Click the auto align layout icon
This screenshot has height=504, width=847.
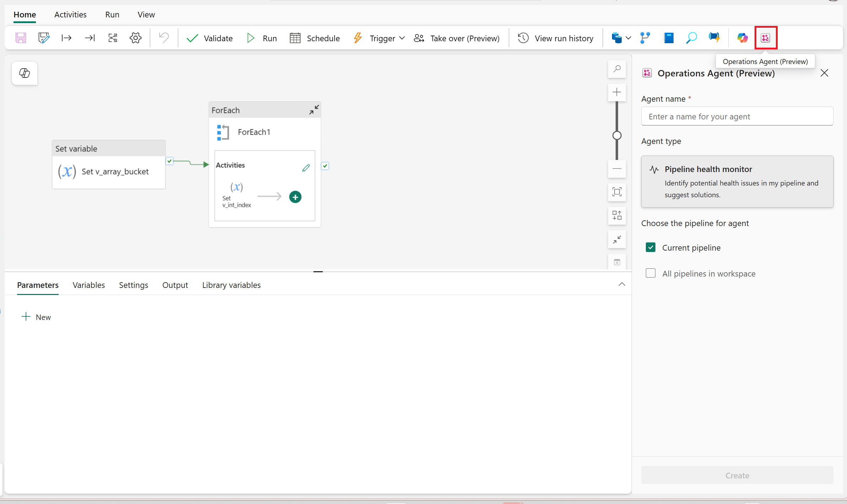pyautogui.click(x=617, y=215)
